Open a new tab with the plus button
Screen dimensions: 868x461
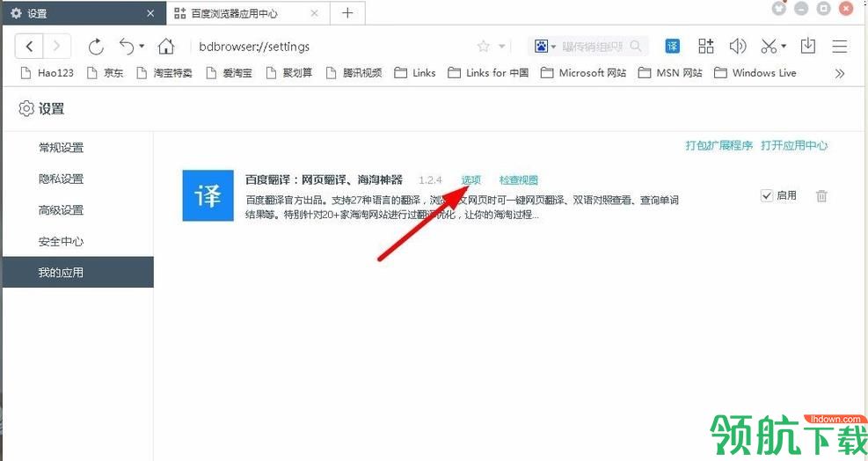coord(347,12)
